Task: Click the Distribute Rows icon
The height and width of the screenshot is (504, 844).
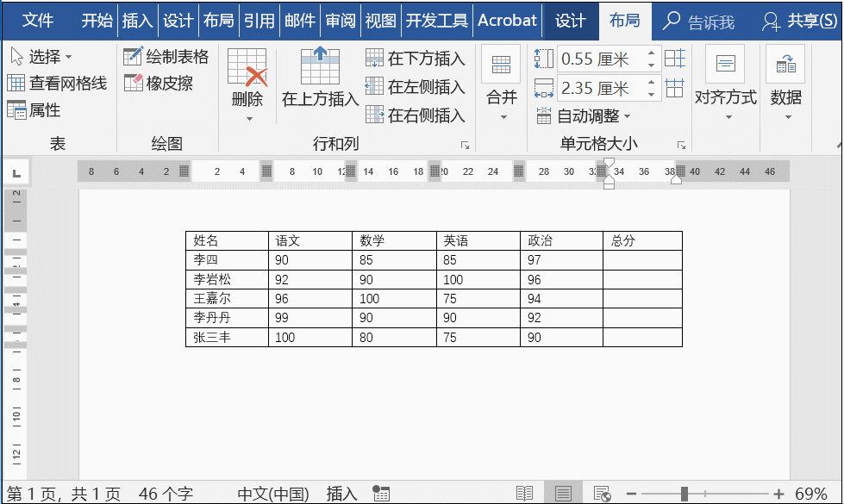Action: click(x=676, y=58)
